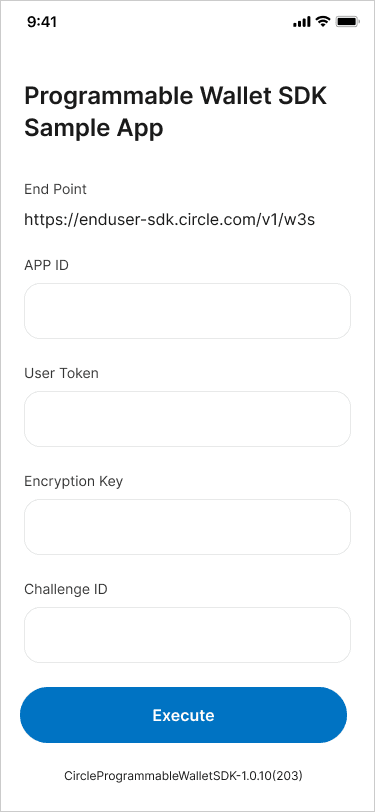Click the CircleProgrammableWalletSDK-1.0.10(203) version text

[183, 776]
